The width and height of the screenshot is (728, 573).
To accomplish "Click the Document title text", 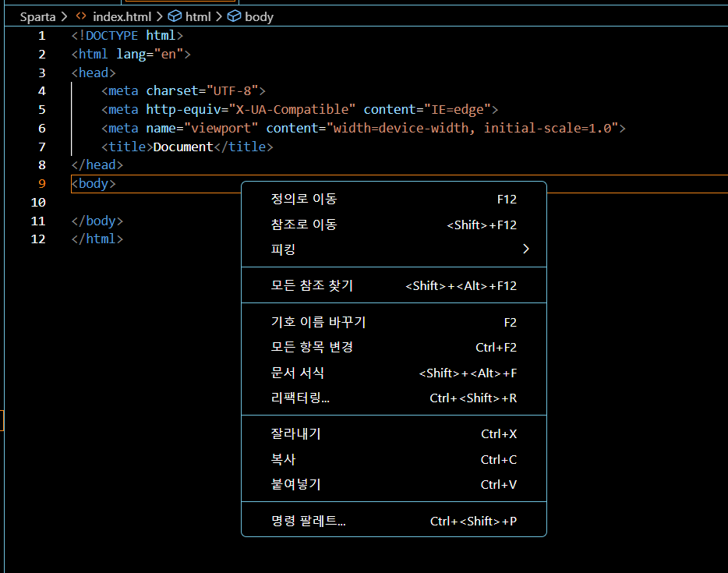I will (183, 147).
